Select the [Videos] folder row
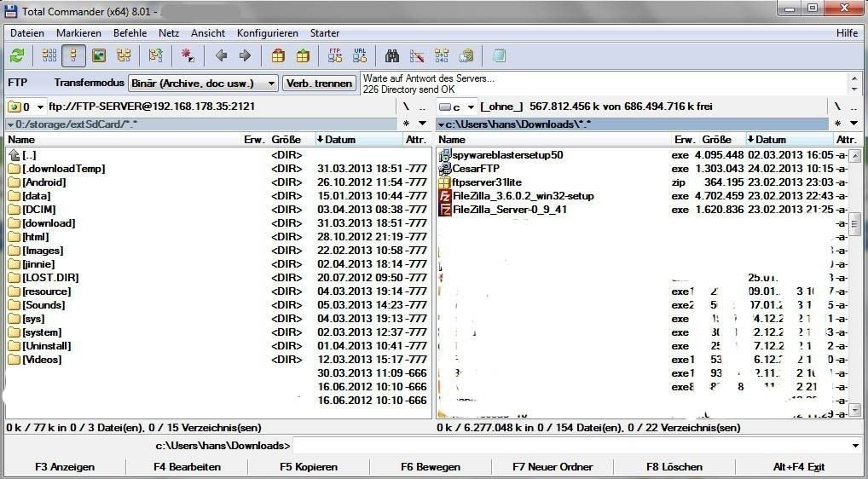 point(217,360)
